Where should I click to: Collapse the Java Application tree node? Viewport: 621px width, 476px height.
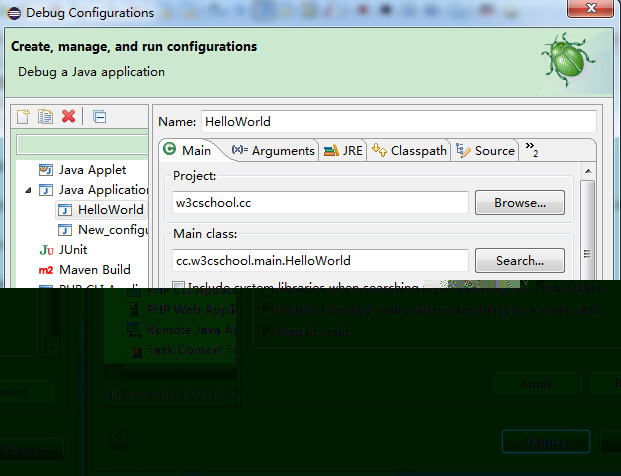coord(28,190)
